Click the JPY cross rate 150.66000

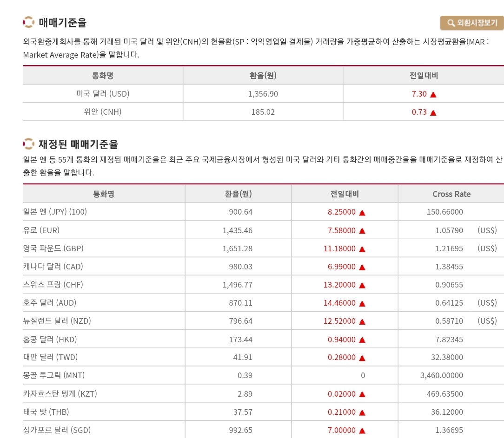point(445,212)
